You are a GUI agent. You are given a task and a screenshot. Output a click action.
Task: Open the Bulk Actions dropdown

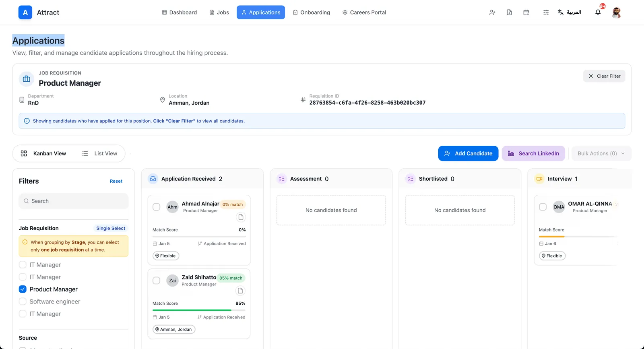[601, 153]
